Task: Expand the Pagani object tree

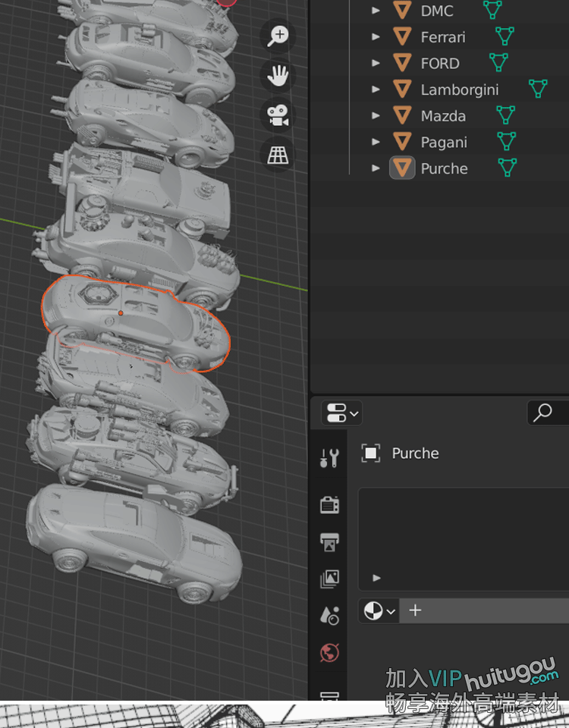Action: point(376,142)
